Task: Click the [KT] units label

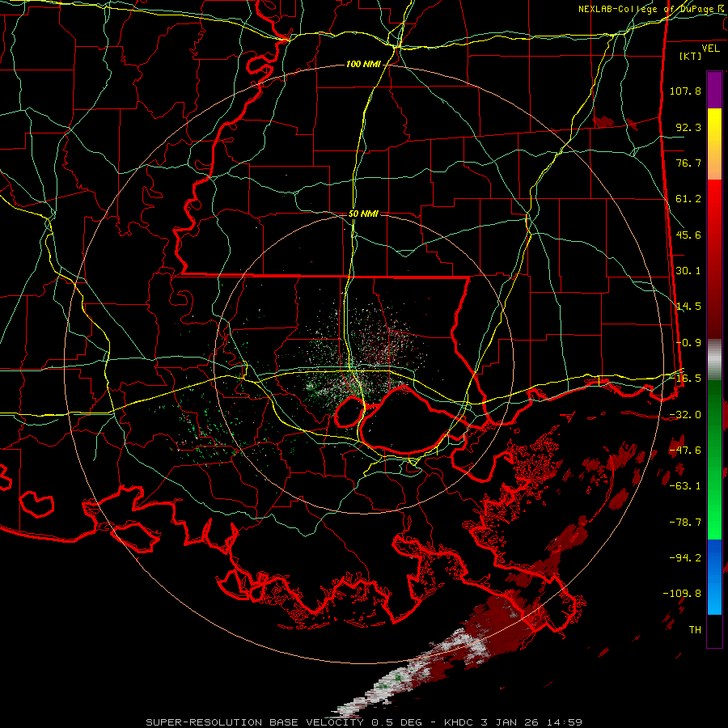Action: coord(691,56)
